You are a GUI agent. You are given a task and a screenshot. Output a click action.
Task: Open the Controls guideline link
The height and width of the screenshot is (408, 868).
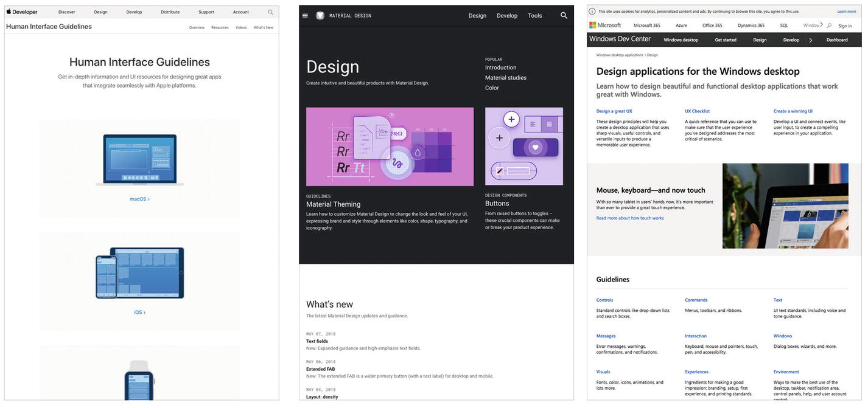[605, 300]
